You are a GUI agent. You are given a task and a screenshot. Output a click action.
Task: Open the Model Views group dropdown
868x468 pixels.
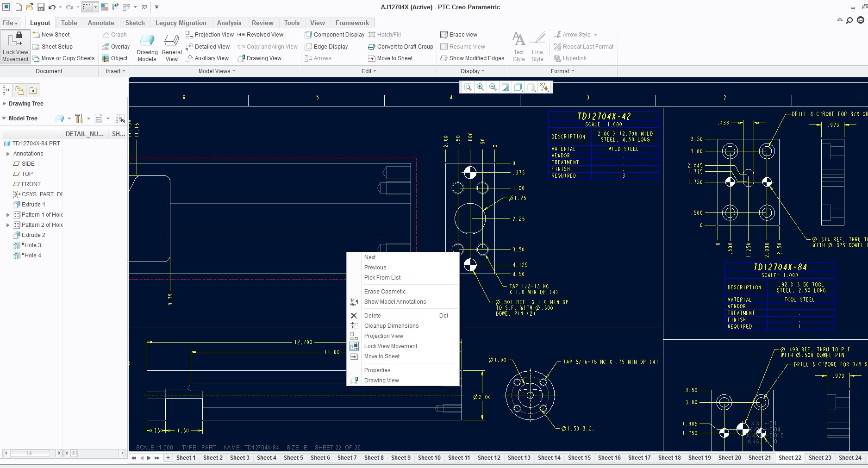tap(217, 71)
